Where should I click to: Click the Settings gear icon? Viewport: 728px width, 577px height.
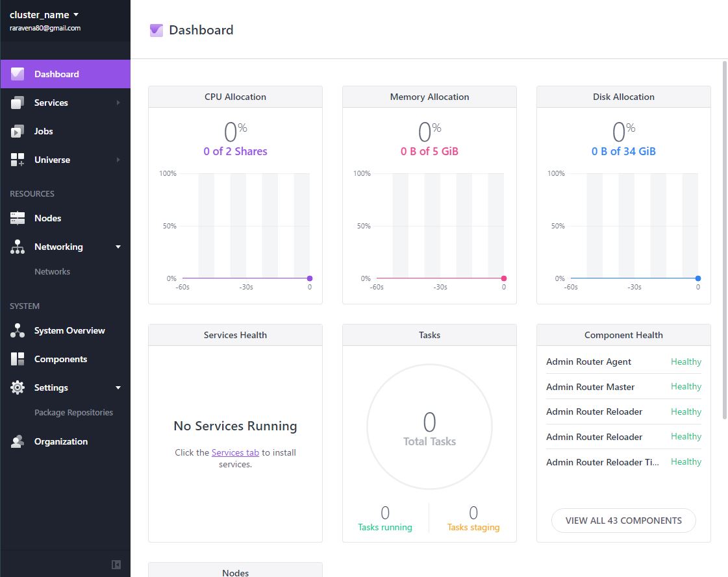click(x=17, y=387)
